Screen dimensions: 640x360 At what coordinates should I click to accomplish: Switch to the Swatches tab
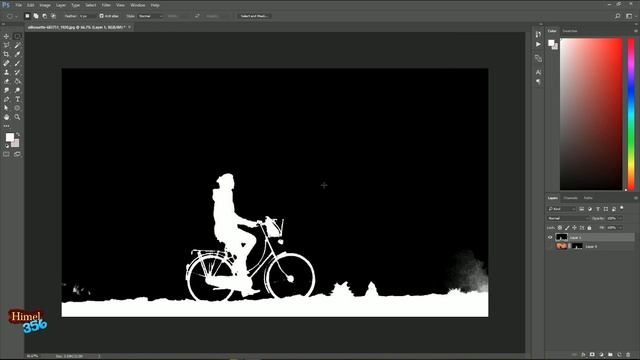pos(570,31)
